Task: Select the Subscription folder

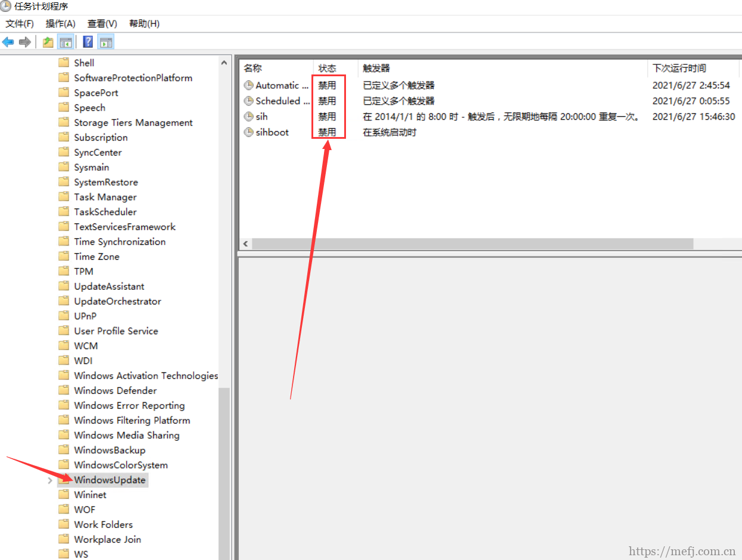Action: [101, 137]
